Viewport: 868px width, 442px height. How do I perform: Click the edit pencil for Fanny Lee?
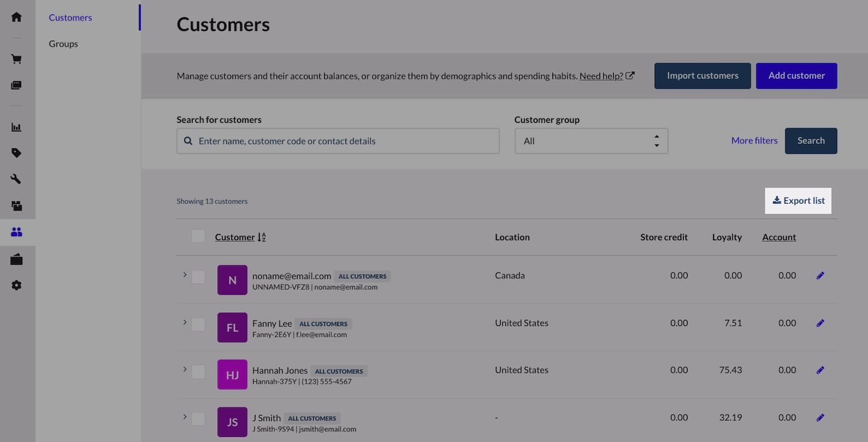click(x=820, y=323)
